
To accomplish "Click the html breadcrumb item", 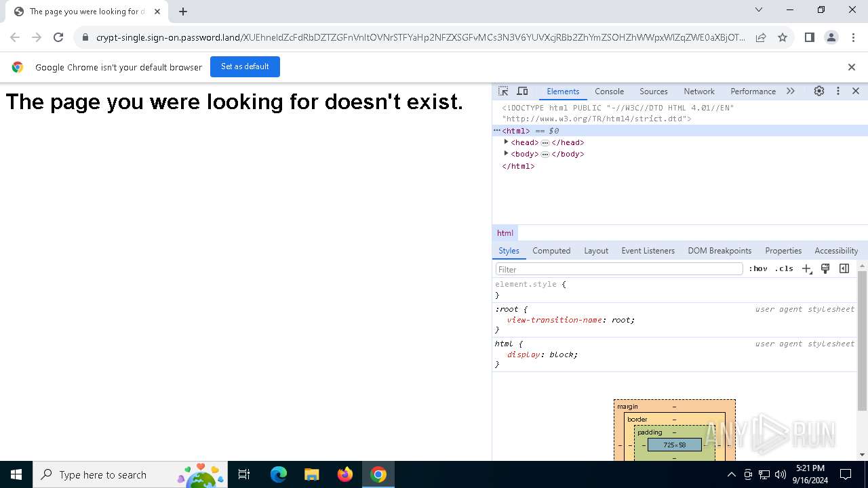I will [505, 233].
